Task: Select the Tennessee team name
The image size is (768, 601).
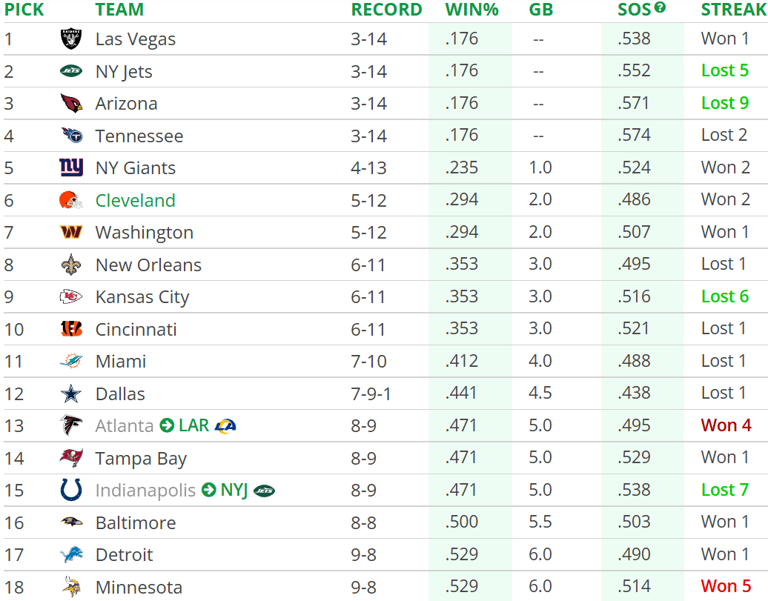Action: click(x=139, y=136)
